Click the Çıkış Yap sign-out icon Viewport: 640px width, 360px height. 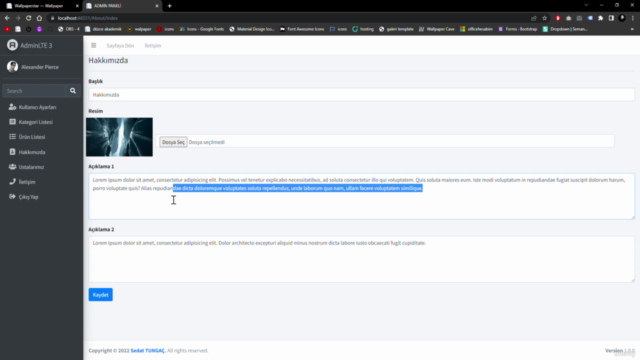point(12,197)
